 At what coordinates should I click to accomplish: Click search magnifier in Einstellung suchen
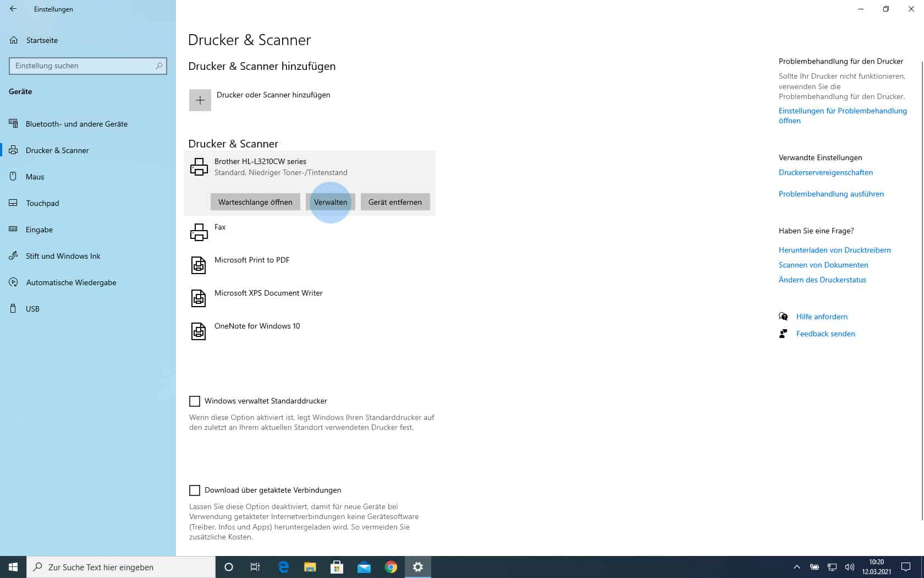click(x=159, y=66)
